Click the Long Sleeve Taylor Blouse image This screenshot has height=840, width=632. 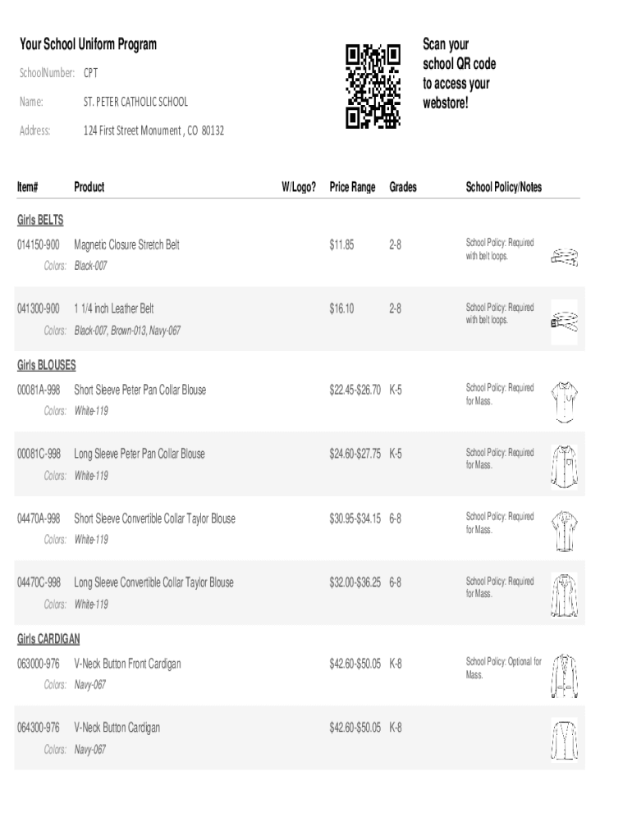pos(564,595)
